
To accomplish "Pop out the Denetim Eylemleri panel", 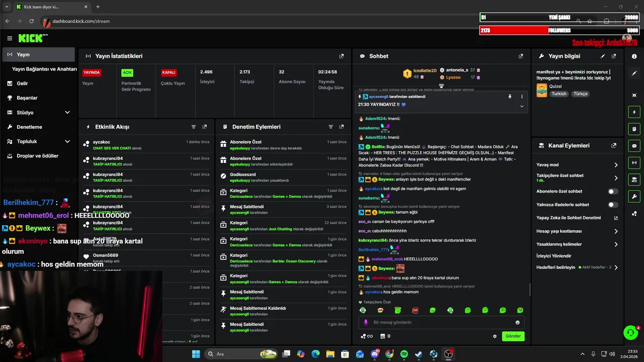I will pyautogui.click(x=342, y=127).
